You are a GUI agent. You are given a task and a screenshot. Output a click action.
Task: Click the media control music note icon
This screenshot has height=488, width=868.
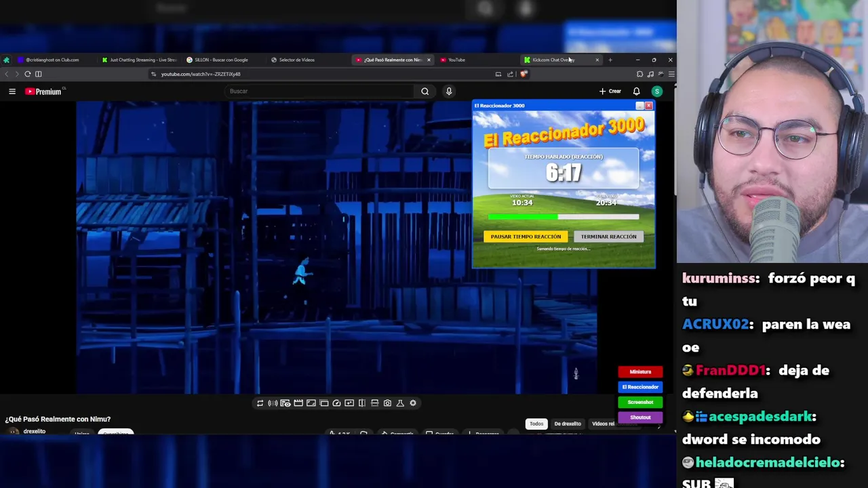click(x=650, y=74)
